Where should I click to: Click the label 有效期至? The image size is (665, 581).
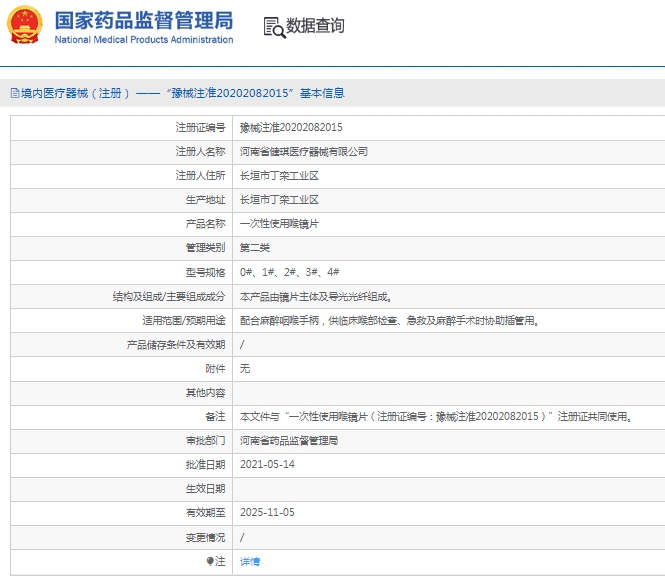(206, 513)
